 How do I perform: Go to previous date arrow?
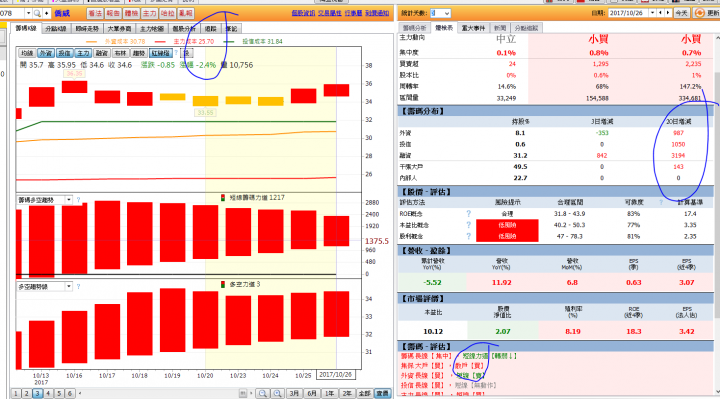pos(661,13)
